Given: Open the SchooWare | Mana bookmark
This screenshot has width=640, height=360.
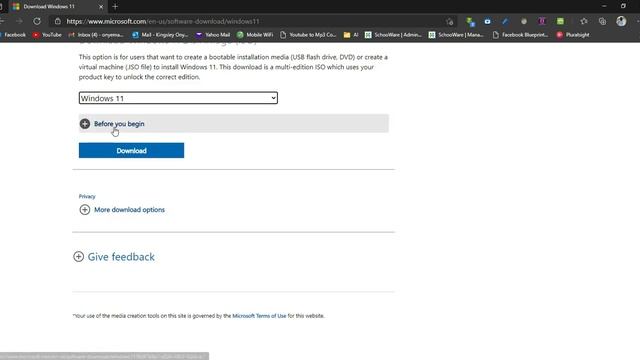Looking at the screenshot, I should click(456, 35).
